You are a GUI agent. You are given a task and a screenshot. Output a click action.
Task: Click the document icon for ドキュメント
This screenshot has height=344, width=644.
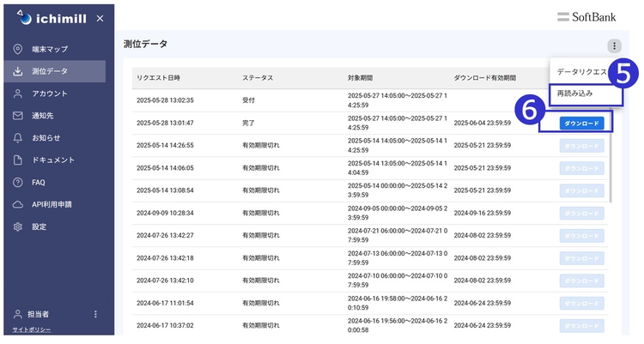(17, 160)
